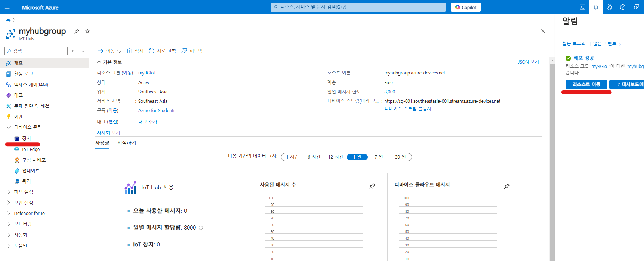This screenshot has height=261, width=644.
Task: Pin the 사용된 메시지 수 chart
Action: point(372,186)
